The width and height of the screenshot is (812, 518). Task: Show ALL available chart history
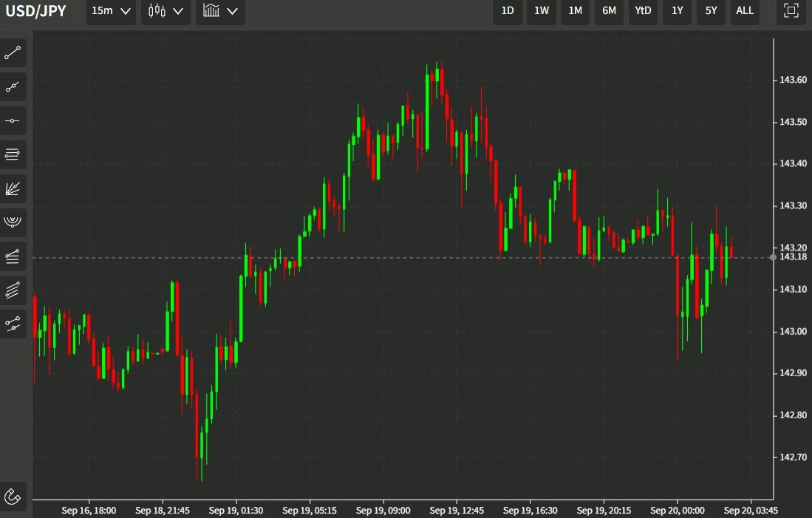point(745,11)
